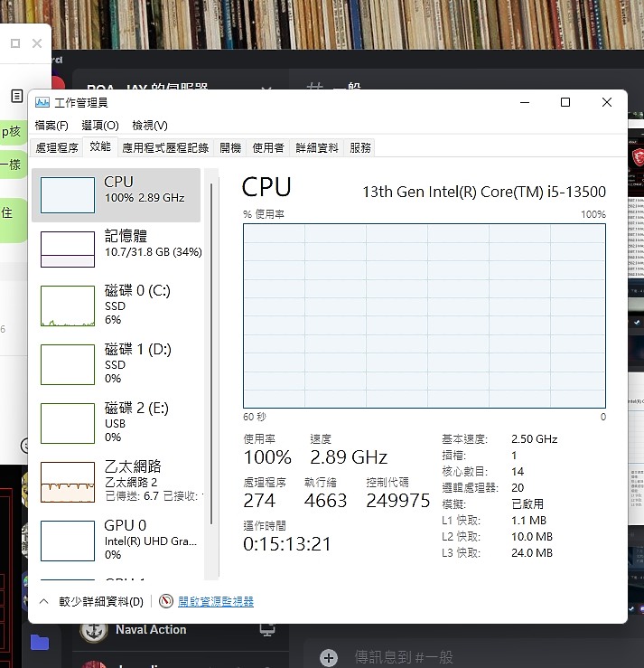
Task: Select 磁碟 2 (E:) USB item
Action: pos(116,423)
